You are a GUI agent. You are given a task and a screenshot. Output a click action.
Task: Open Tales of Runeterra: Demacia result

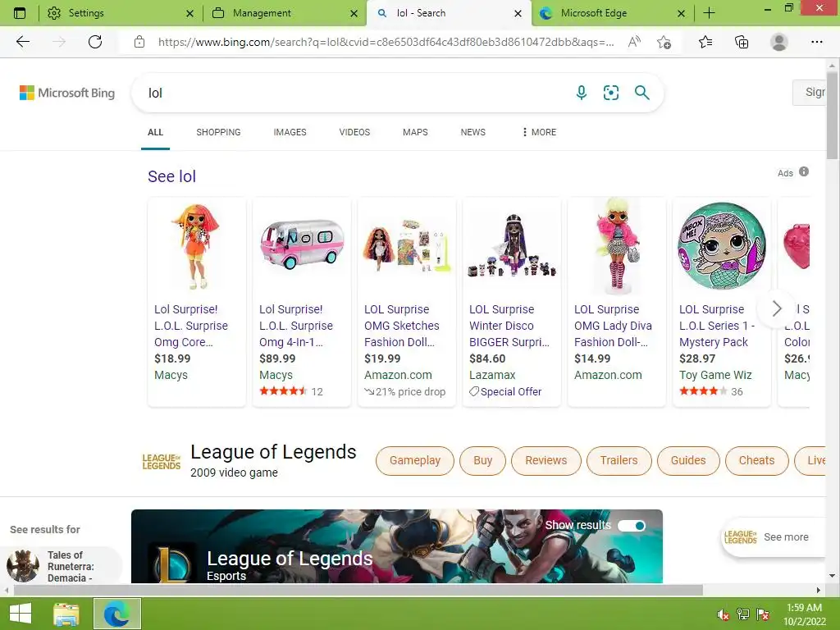[x=62, y=566]
